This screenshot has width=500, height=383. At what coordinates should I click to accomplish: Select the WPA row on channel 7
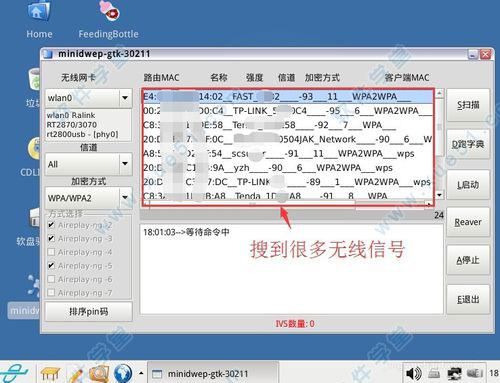click(288, 125)
